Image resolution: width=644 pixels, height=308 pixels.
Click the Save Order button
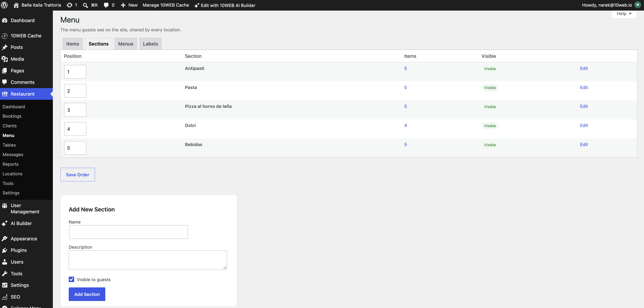(78, 175)
